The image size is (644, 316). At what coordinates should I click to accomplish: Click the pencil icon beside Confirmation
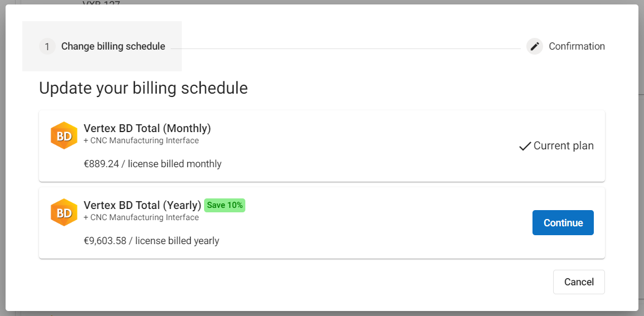click(x=534, y=46)
